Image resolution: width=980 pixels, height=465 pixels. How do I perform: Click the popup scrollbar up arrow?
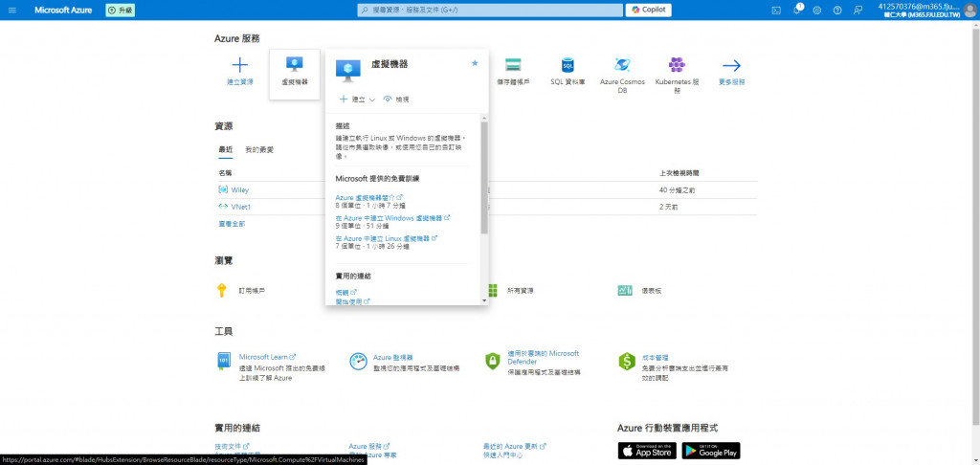point(483,118)
